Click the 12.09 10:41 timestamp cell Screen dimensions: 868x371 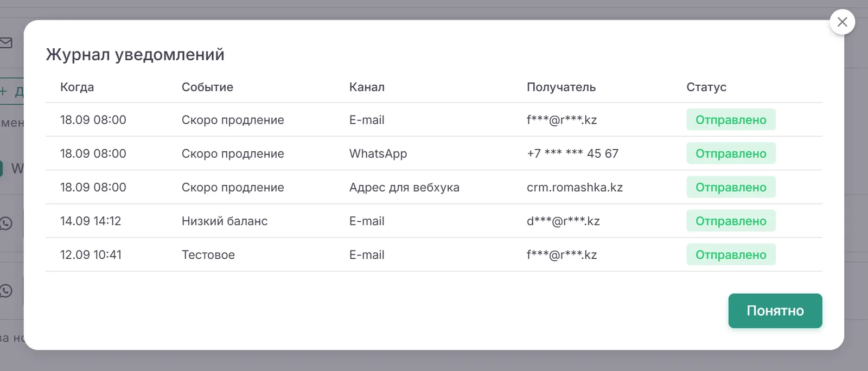coord(91,254)
